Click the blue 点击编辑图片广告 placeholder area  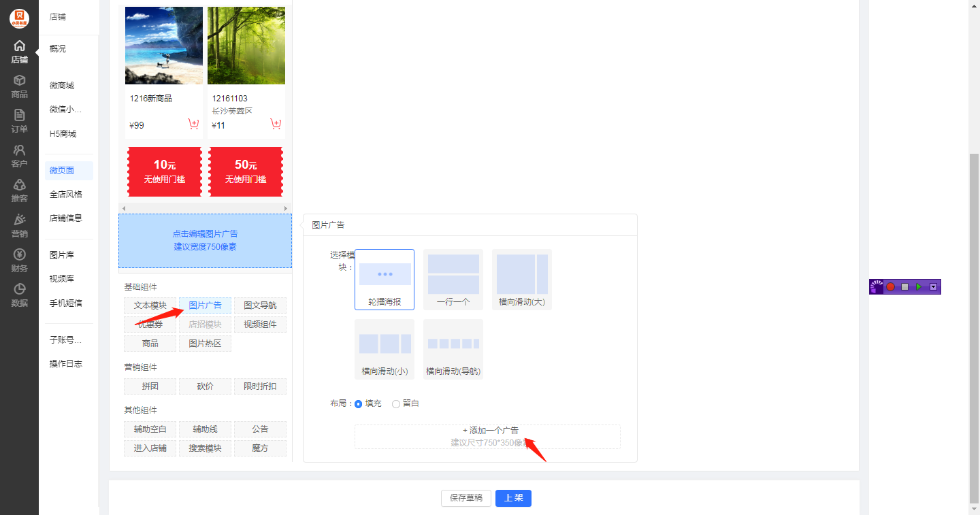tap(205, 240)
